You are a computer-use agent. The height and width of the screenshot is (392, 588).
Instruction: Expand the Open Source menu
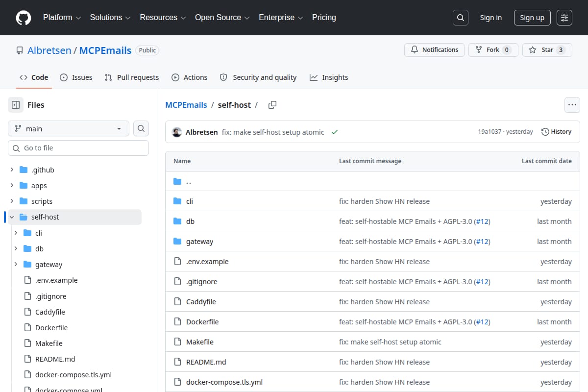tap(222, 18)
